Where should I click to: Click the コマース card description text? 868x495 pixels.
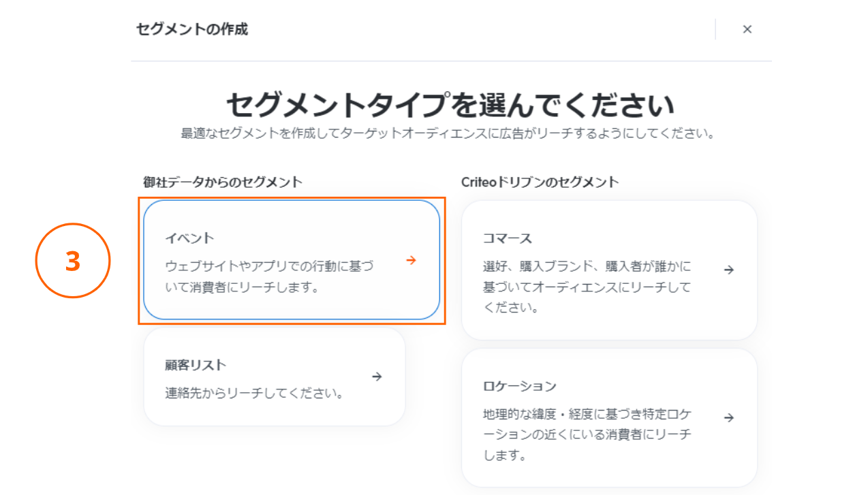586,287
